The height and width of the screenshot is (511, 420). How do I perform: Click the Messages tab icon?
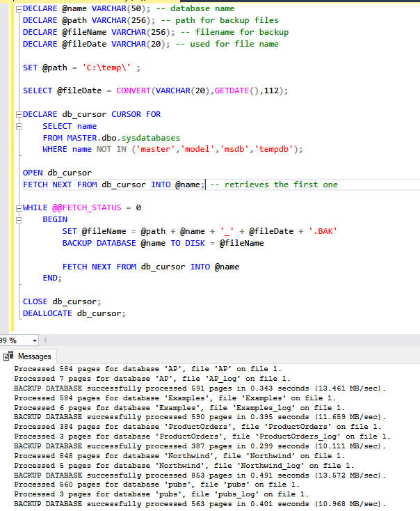click(8, 356)
